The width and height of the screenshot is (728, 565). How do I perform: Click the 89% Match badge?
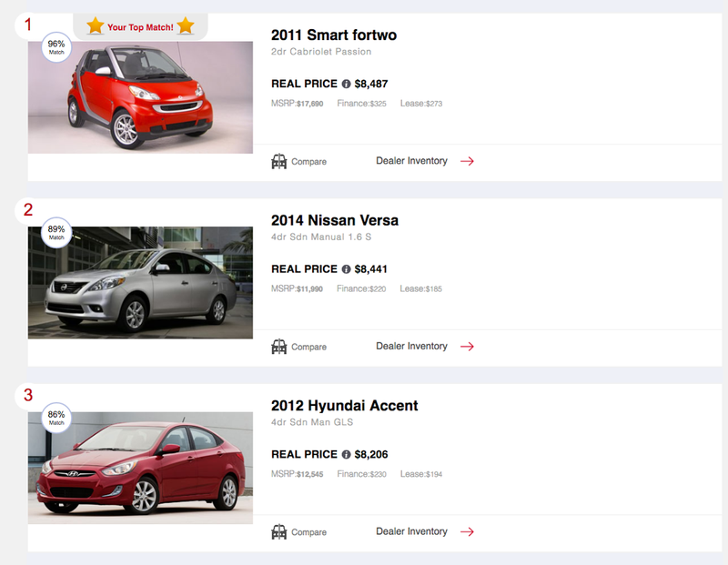[x=56, y=232]
